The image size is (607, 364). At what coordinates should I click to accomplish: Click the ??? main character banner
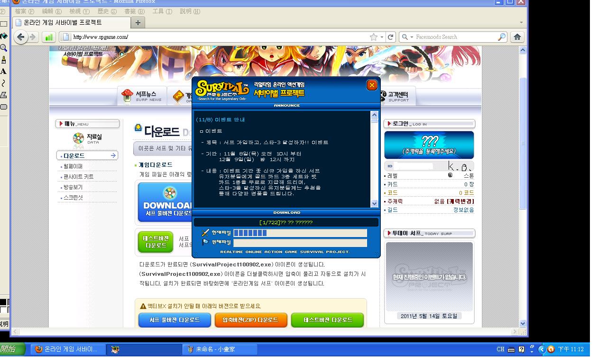[x=429, y=145]
